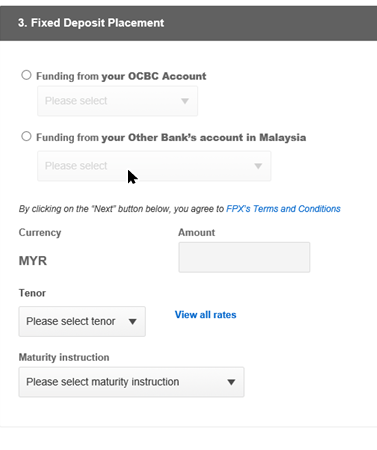
Task: Select the OCBC Account funding radio button
Action: pos(26,75)
